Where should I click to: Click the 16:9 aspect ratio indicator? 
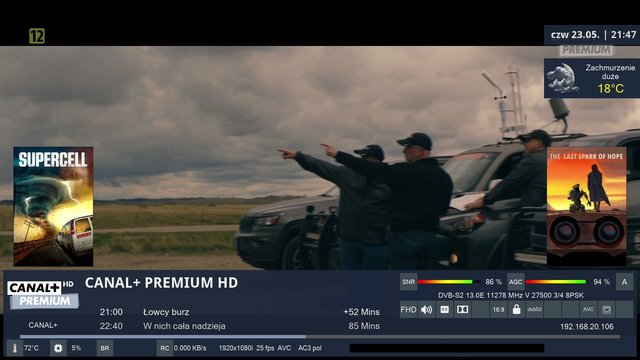tap(498, 310)
